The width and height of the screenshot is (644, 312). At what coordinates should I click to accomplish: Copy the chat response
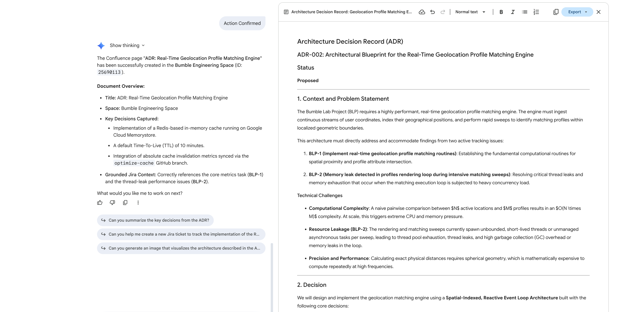tap(125, 202)
